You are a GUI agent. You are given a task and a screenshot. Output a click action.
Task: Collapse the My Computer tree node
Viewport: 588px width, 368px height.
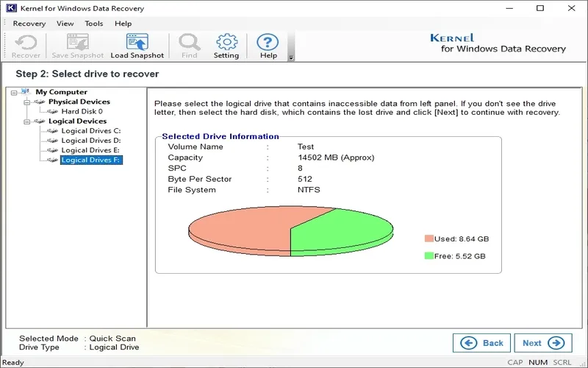coord(14,93)
